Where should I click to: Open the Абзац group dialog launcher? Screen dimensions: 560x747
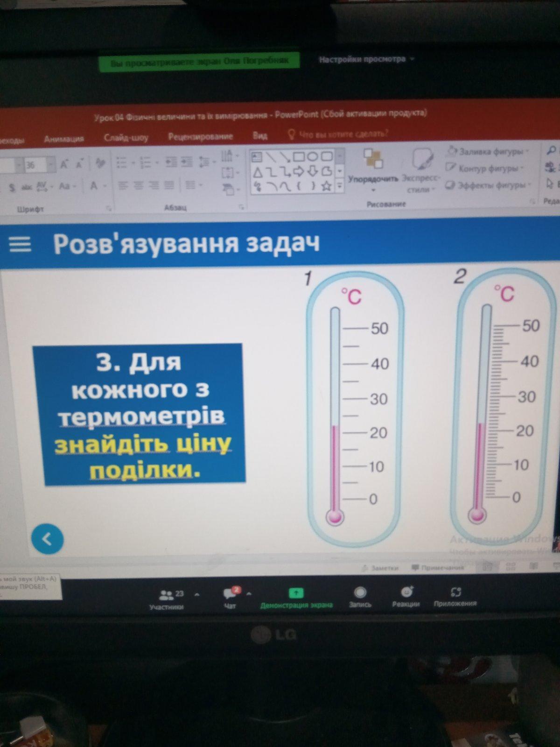click(x=241, y=206)
